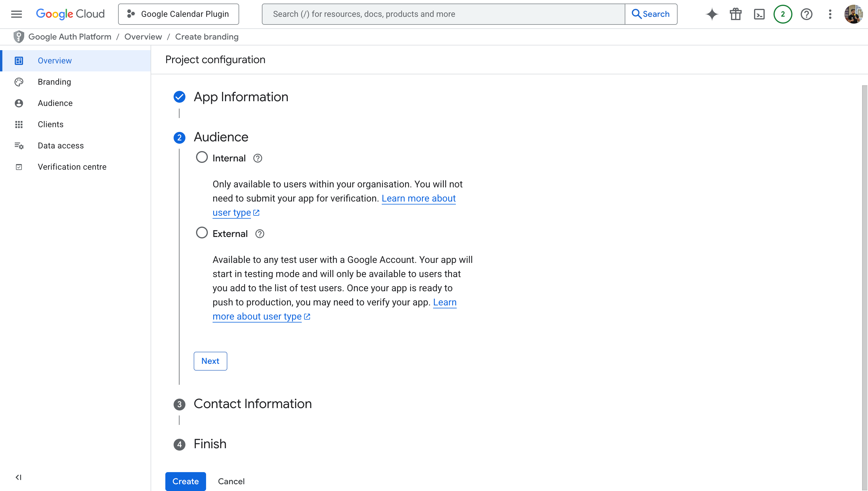The image size is (868, 491).
Task: Click the blue Create button
Action: (185, 481)
